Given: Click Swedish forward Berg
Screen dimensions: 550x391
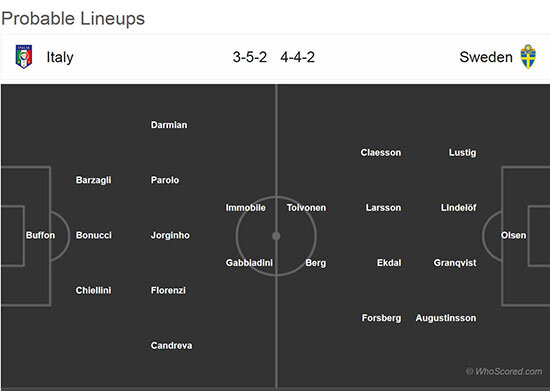Looking at the screenshot, I should tap(316, 263).
